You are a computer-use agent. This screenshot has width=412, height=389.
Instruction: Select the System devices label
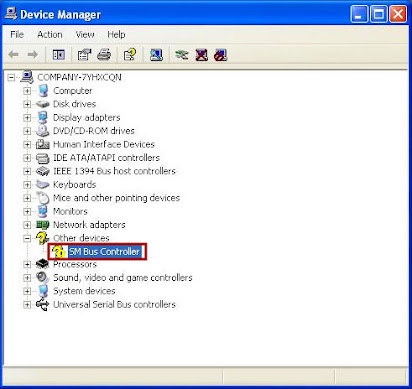84,291
